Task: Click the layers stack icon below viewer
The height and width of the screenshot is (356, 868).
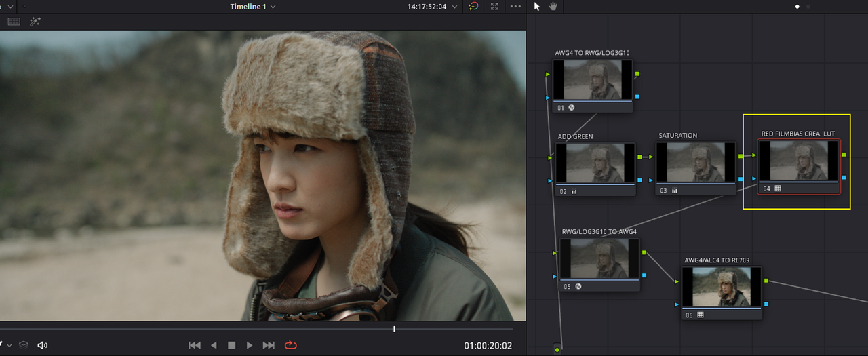Action: 24,345
